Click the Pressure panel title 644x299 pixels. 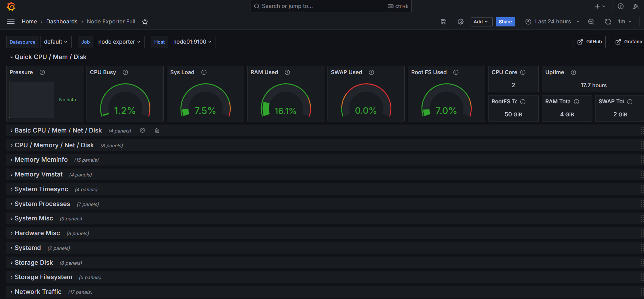click(x=21, y=72)
